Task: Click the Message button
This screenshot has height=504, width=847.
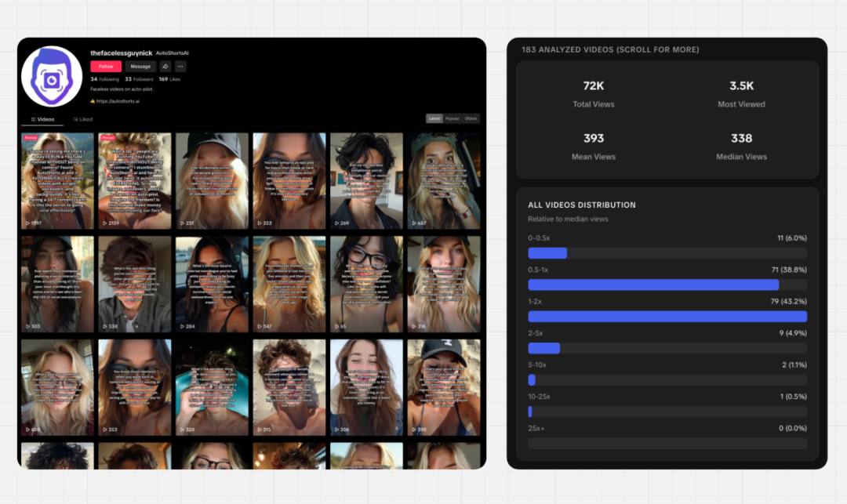Action: coord(140,67)
